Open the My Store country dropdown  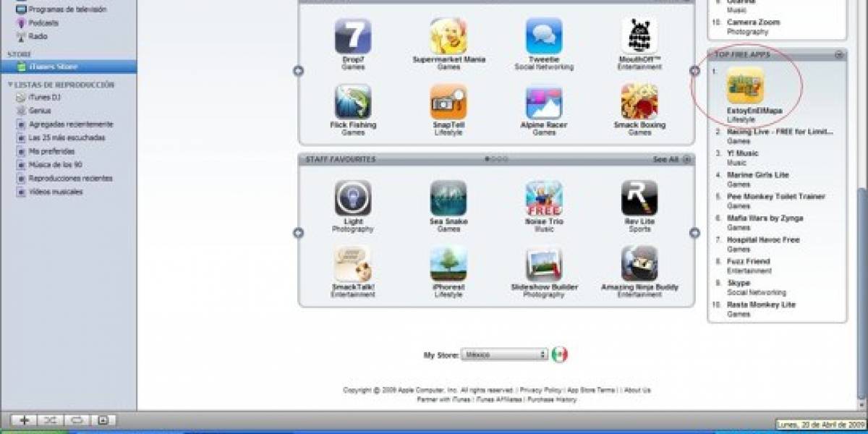click(x=505, y=354)
